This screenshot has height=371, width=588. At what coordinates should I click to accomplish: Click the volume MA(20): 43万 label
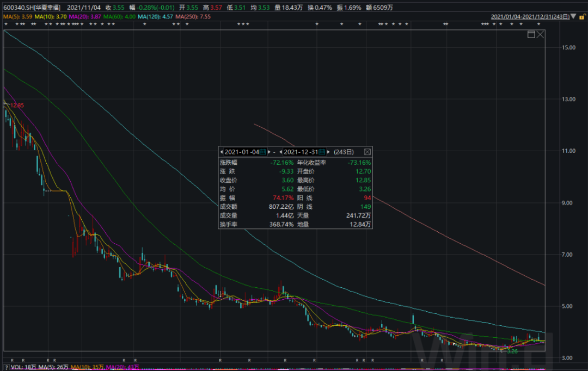pos(122,367)
